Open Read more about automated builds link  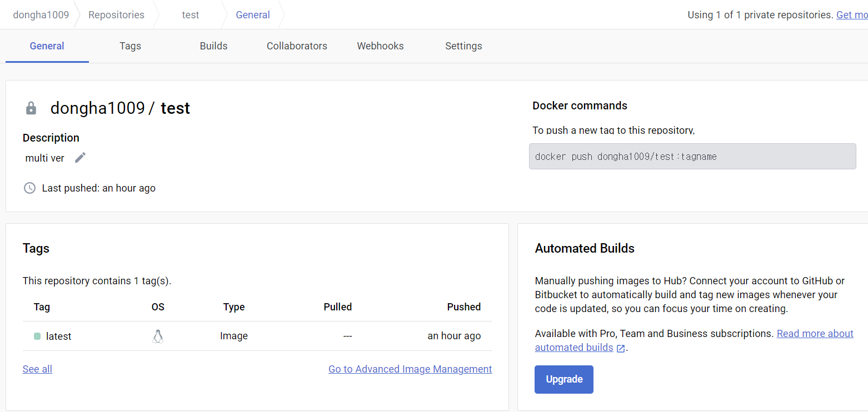tap(815, 334)
